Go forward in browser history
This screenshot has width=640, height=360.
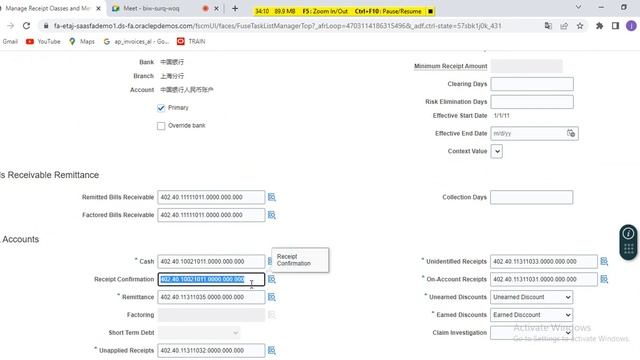pyautogui.click(x=11, y=26)
